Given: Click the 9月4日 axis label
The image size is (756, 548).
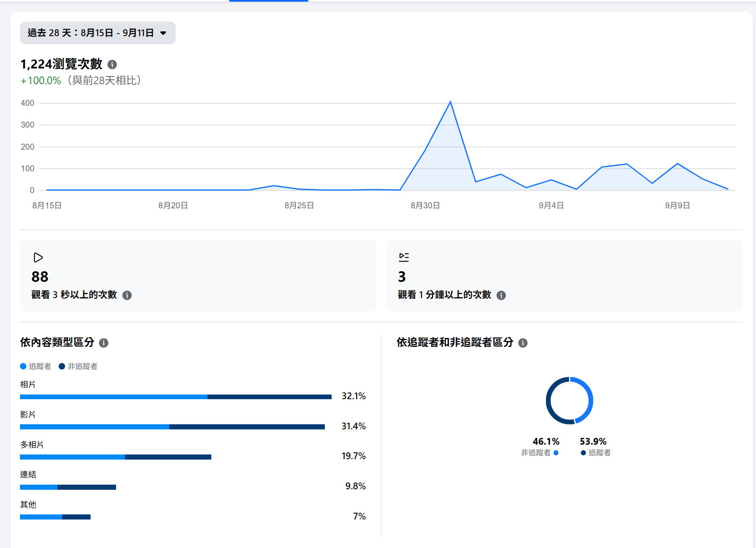Looking at the screenshot, I should pos(551,205).
